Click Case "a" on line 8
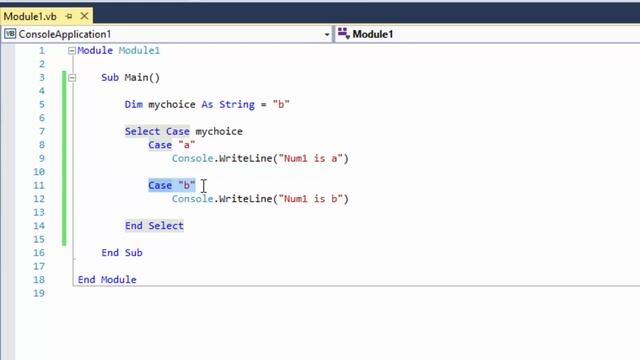This screenshot has width=640, height=360. click(x=171, y=145)
